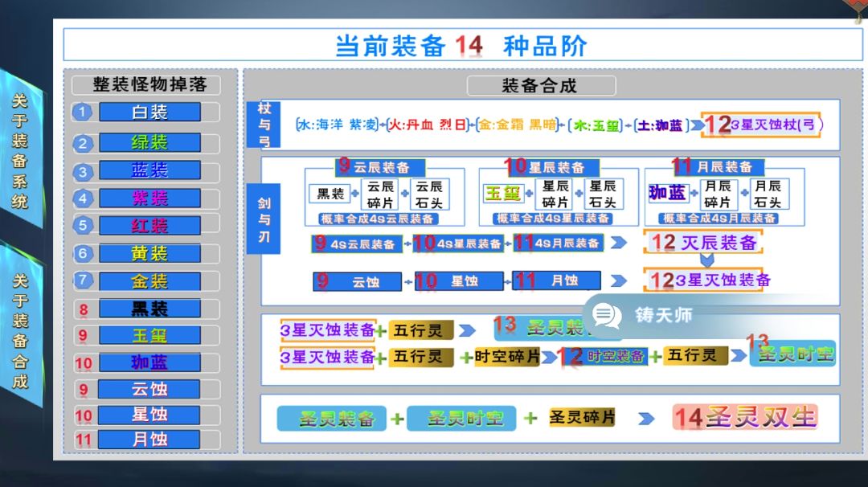Select the 白装 tier in the drop list

click(149, 113)
